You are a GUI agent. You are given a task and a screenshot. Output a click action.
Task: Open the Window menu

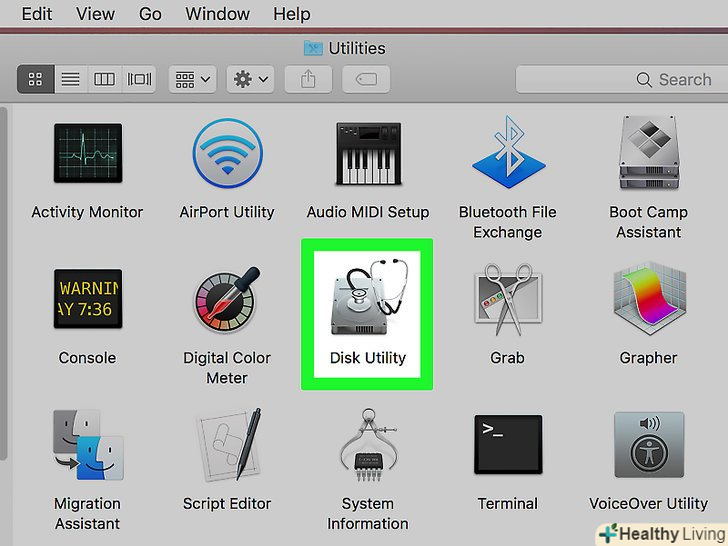point(217,14)
